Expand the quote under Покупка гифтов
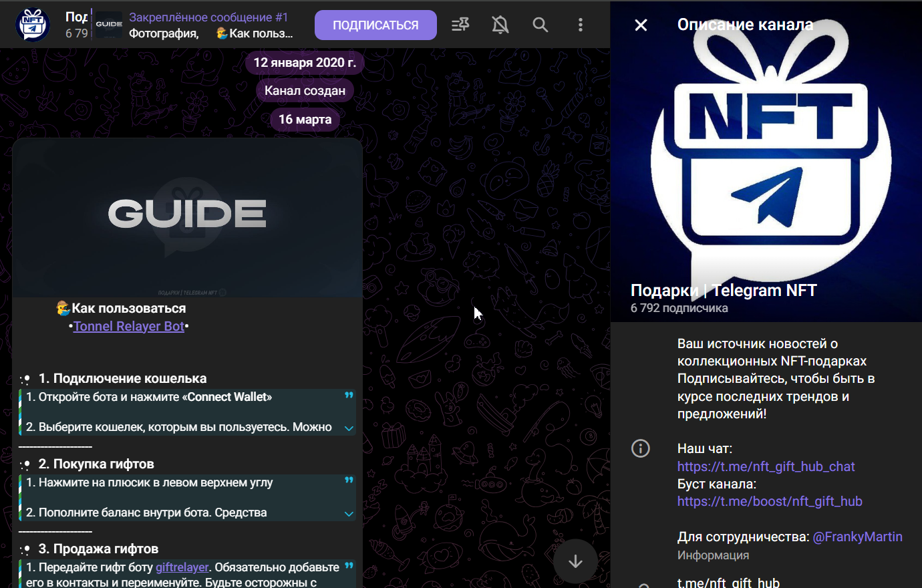Image resolution: width=922 pixels, height=588 pixels. click(349, 513)
